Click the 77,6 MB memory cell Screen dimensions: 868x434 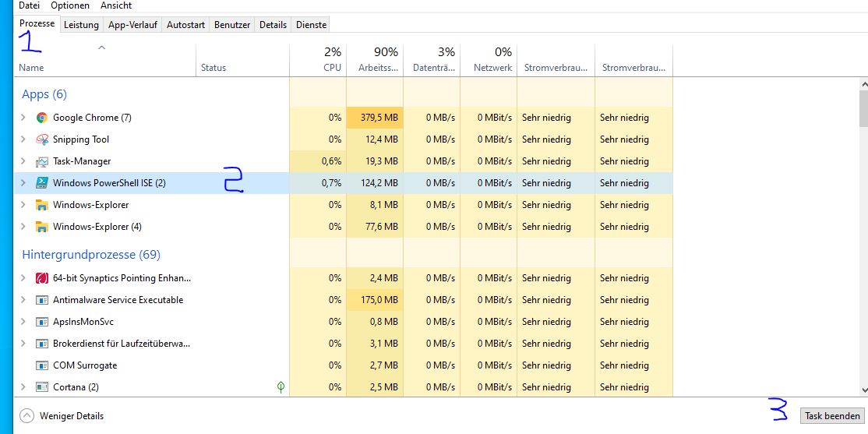pos(375,227)
